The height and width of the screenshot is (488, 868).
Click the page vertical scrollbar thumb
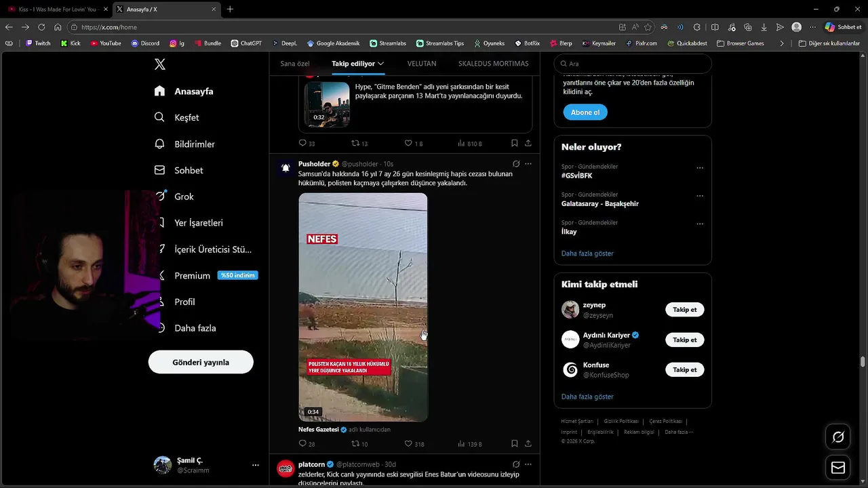pyautogui.click(x=863, y=361)
